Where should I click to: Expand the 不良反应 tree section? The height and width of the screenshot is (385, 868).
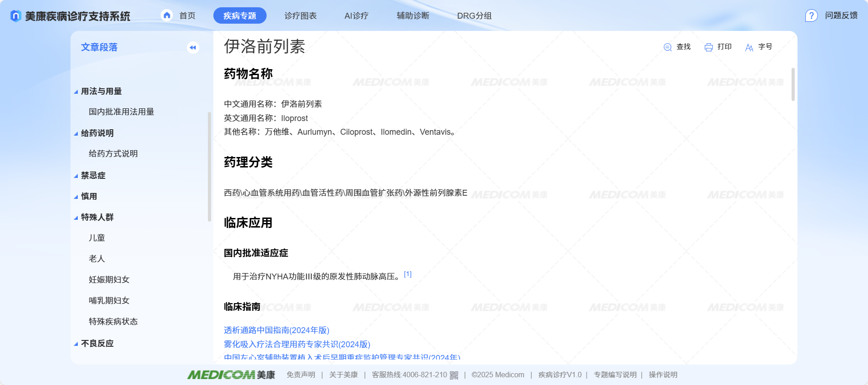(x=76, y=344)
